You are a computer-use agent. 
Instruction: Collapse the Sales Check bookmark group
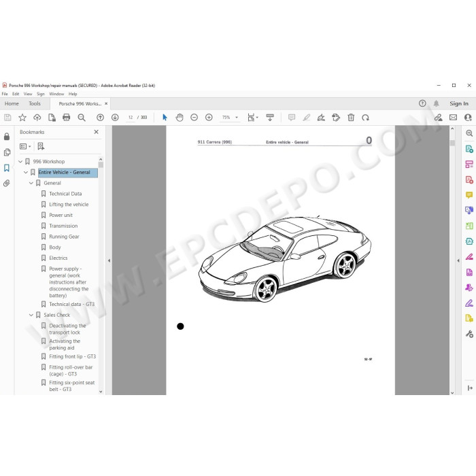(x=31, y=315)
